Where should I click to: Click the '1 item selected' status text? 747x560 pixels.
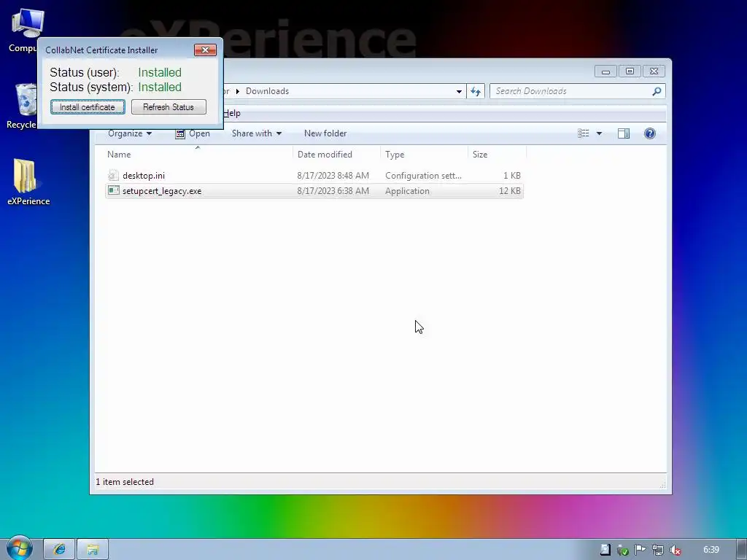pyautogui.click(x=125, y=481)
